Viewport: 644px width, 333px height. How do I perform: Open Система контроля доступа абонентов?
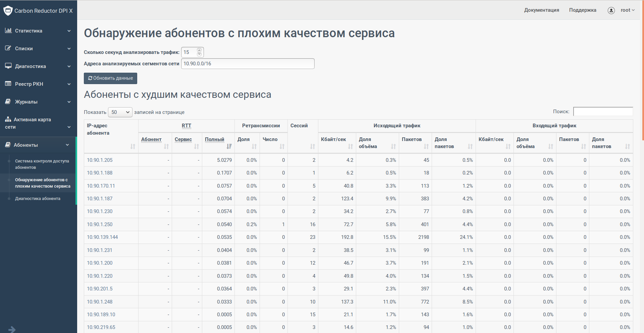(x=42, y=164)
